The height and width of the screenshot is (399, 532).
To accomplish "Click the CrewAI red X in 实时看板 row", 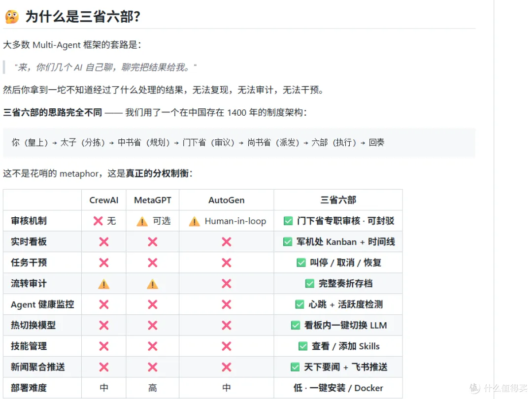I will [104, 242].
